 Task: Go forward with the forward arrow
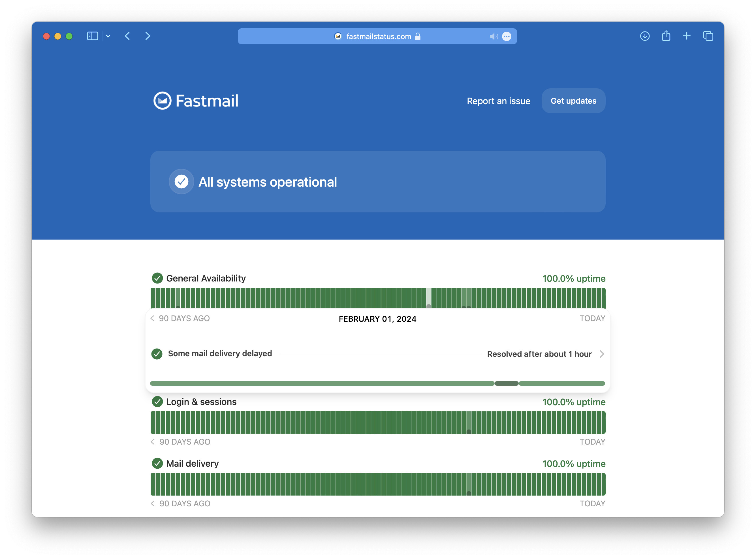tap(148, 36)
